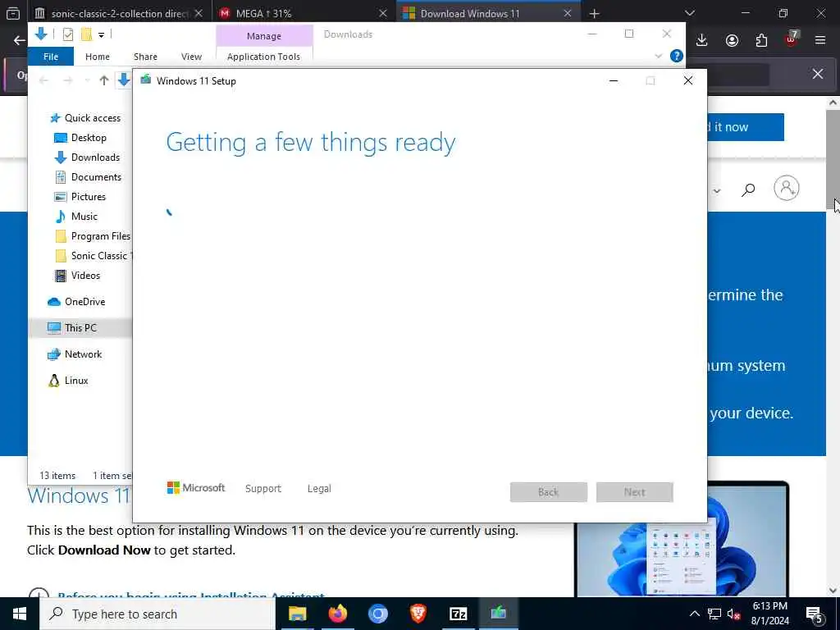Dismiss the browser notification bar
840x630 pixels.
coord(818,73)
